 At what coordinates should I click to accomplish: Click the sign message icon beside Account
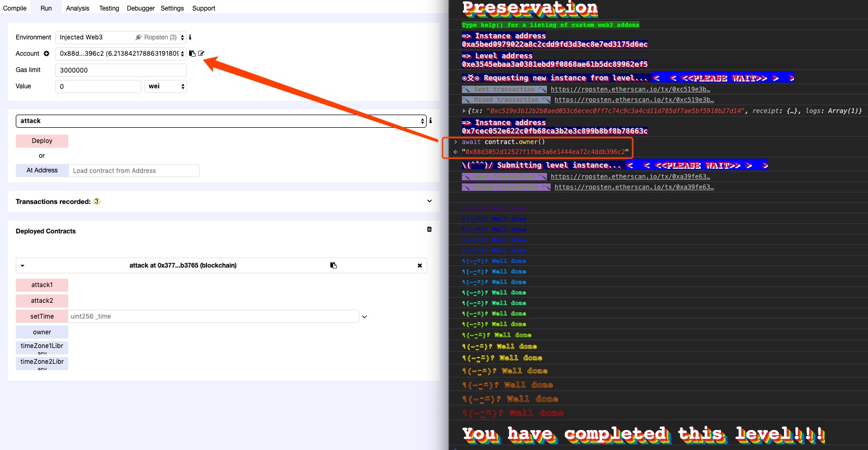(201, 54)
